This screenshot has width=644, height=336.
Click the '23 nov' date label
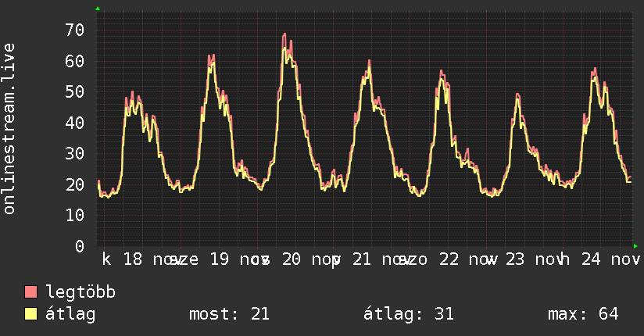point(531,259)
